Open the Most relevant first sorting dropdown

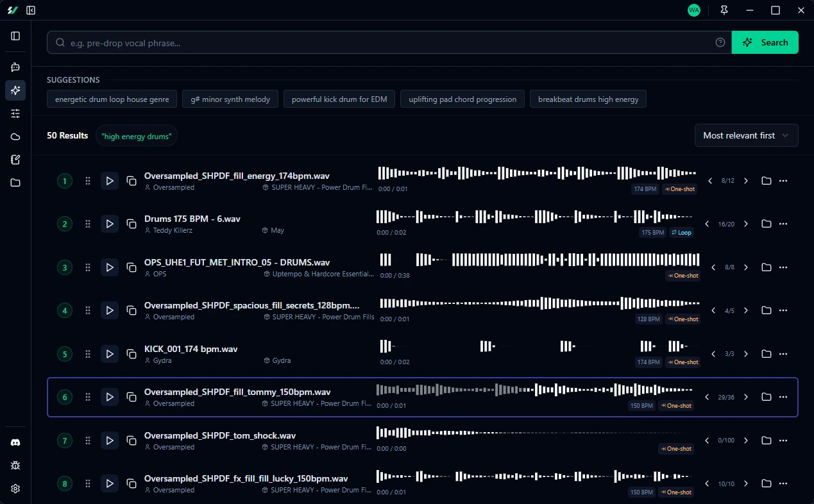coord(746,135)
